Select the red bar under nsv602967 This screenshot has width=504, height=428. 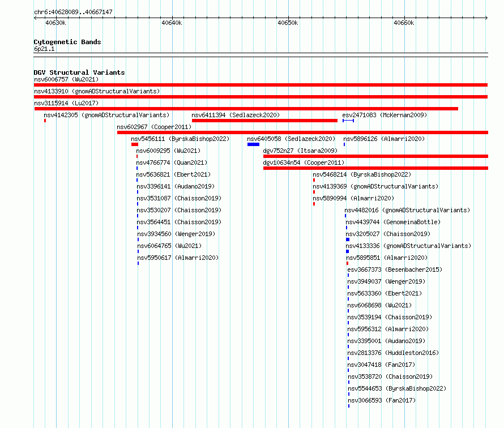tap(302, 132)
